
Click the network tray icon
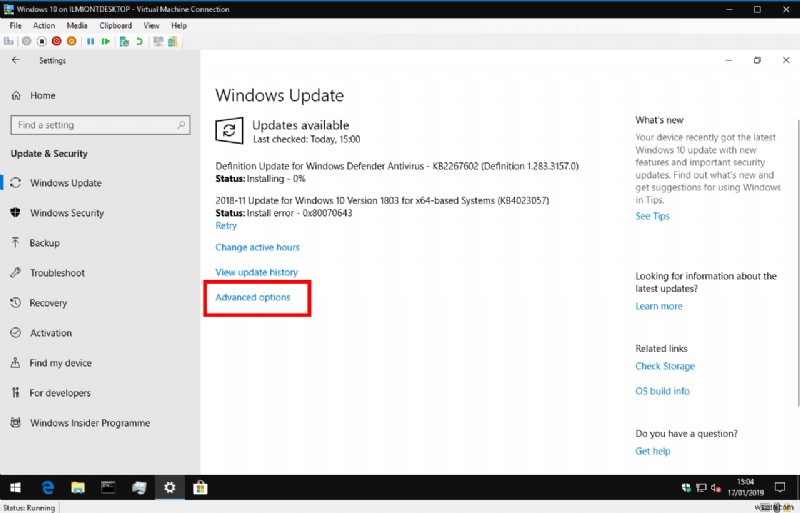702,488
